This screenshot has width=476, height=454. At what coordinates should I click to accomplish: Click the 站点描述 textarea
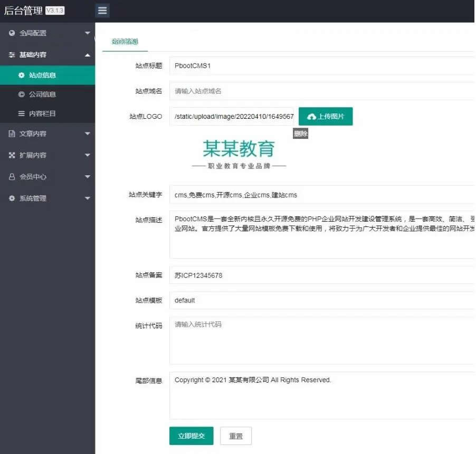coord(322,234)
